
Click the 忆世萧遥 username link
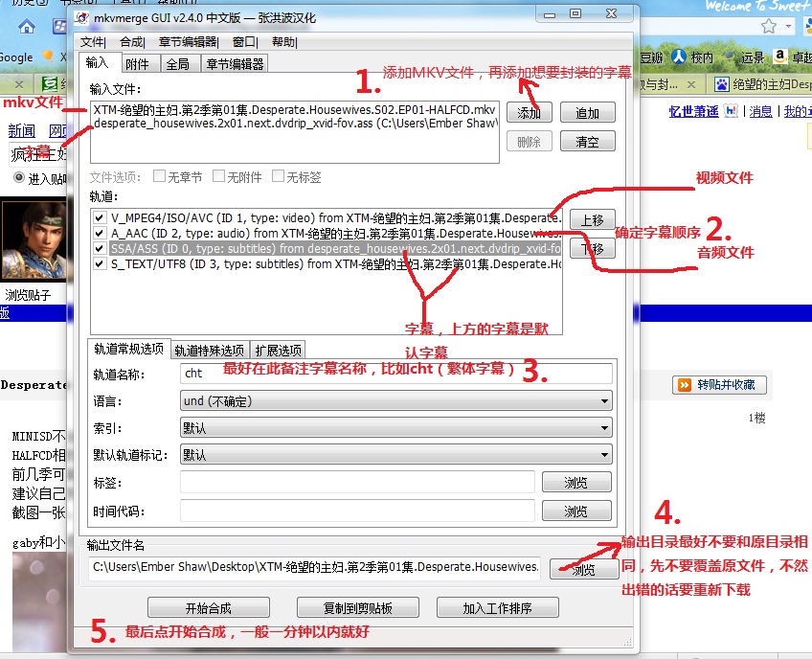pyautogui.click(x=694, y=111)
